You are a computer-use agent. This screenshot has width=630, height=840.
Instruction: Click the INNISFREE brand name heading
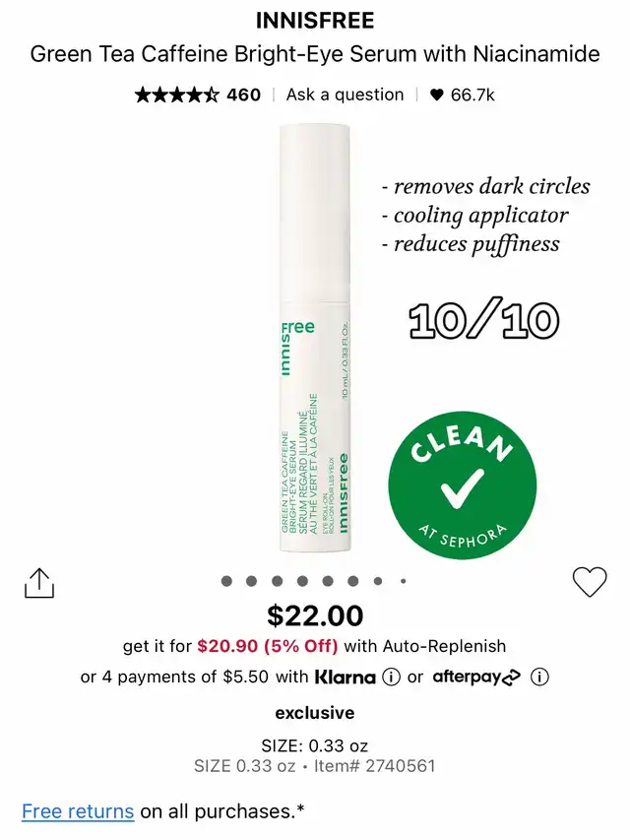315,21
